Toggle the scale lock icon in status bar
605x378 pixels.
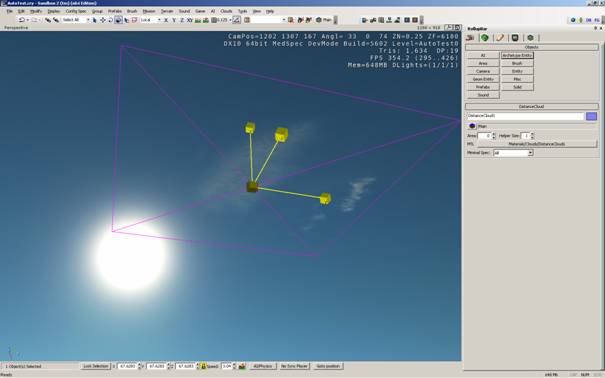point(203,366)
